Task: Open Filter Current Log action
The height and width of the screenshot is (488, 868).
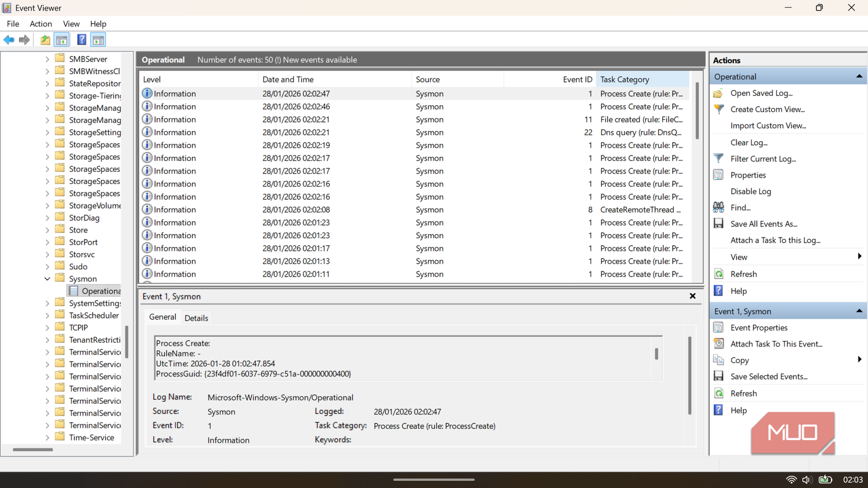Action: coord(763,159)
